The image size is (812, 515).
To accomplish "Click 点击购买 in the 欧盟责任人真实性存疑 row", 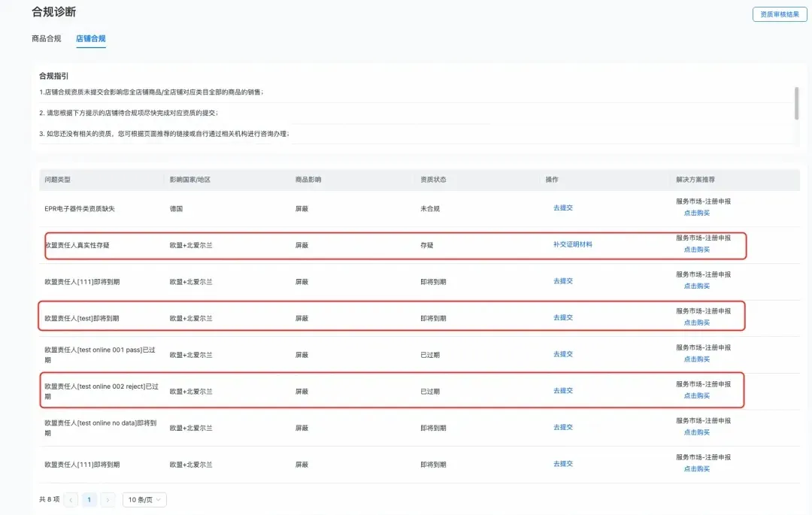I will (x=696, y=250).
